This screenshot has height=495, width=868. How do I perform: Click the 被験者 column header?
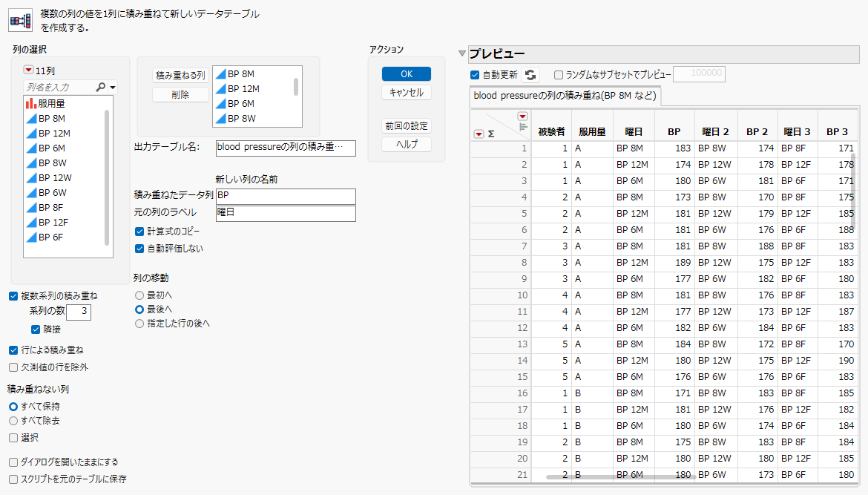(x=551, y=132)
